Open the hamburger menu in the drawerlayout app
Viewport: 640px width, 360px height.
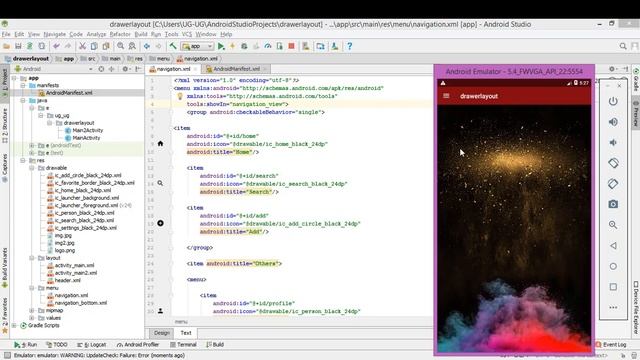tap(446, 96)
